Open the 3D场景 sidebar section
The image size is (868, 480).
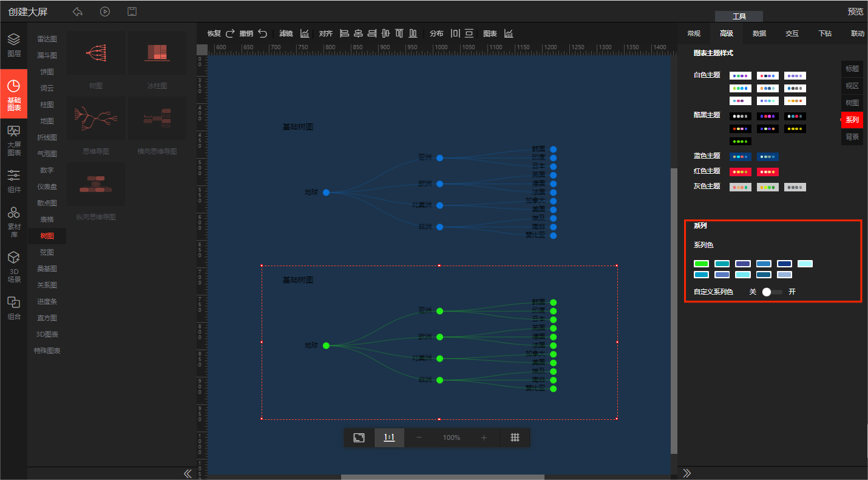[13, 267]
